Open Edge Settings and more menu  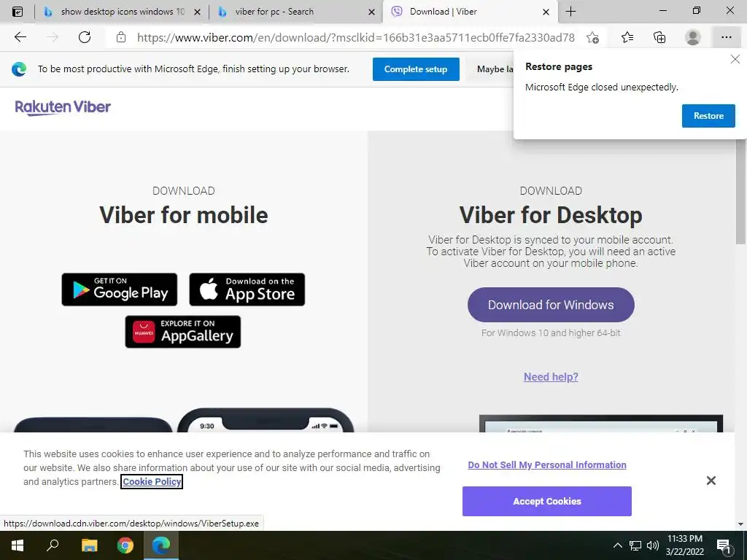pyautogui.click(x=726, y=37)
